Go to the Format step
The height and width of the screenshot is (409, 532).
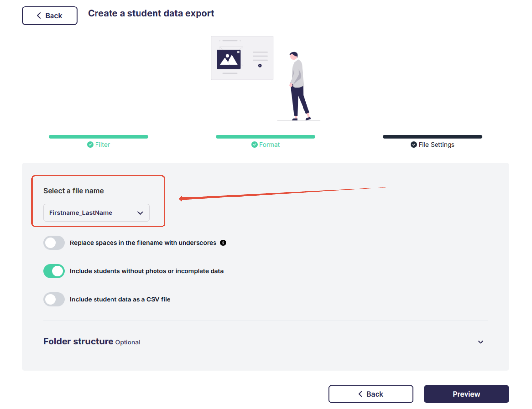tap(269, 145)
